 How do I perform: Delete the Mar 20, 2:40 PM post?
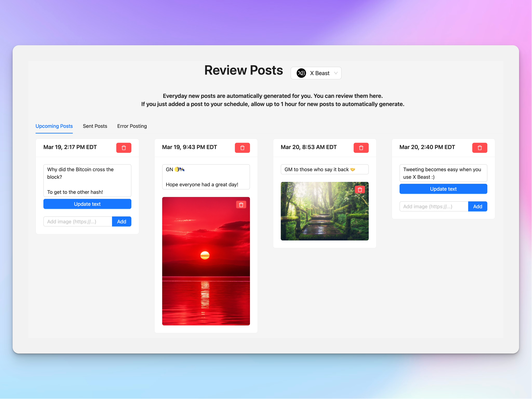coord(479,148)
